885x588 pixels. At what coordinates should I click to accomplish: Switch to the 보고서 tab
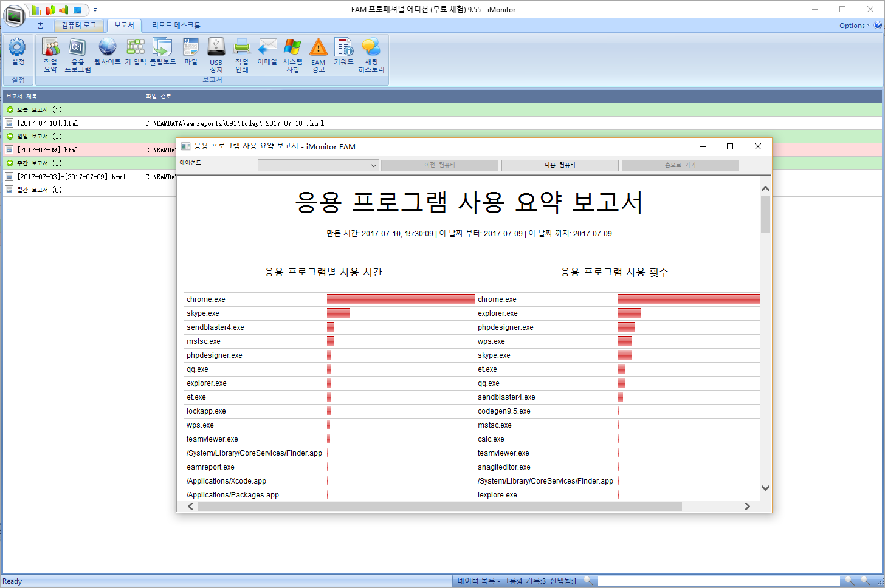[124, 26]
